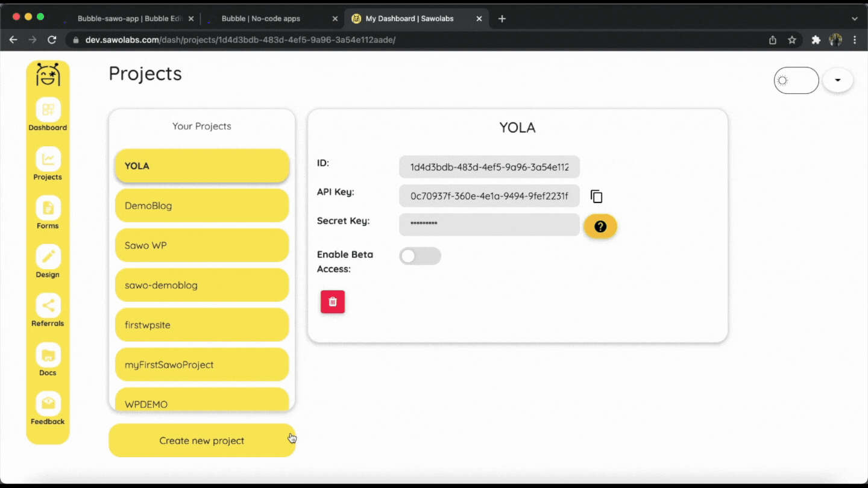Image resolution: width=868 pixels, height=488 pixels.
Task: Select the firstwpsite project
Action: 202,325
